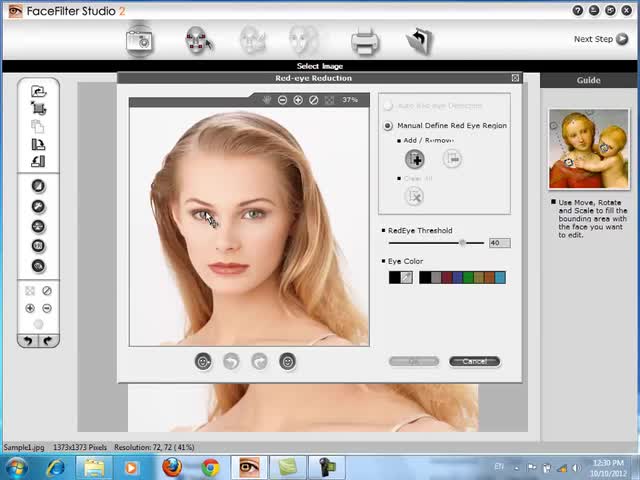This screenshot has width=640, height=480.
Task: Adjust the RedEye Threshold slider handle
Action: [462, 243]
